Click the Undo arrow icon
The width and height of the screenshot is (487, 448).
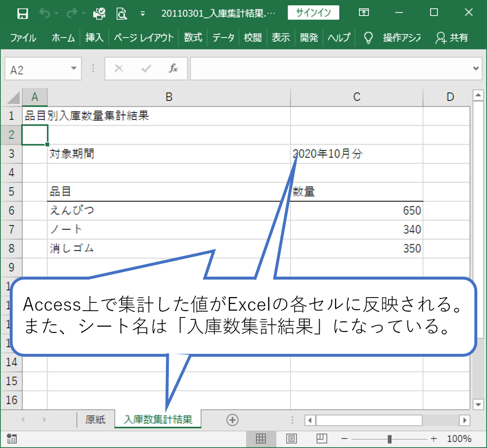(x=45, y=14)
